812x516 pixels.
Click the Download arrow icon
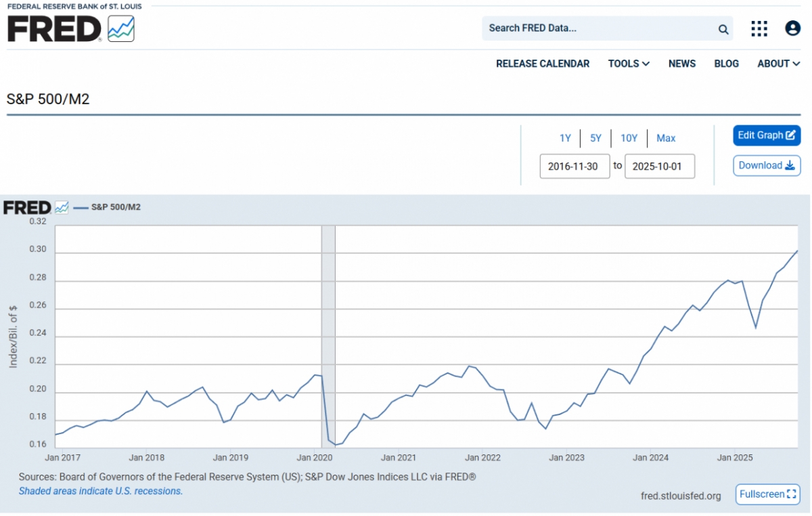tap(789, 165)
